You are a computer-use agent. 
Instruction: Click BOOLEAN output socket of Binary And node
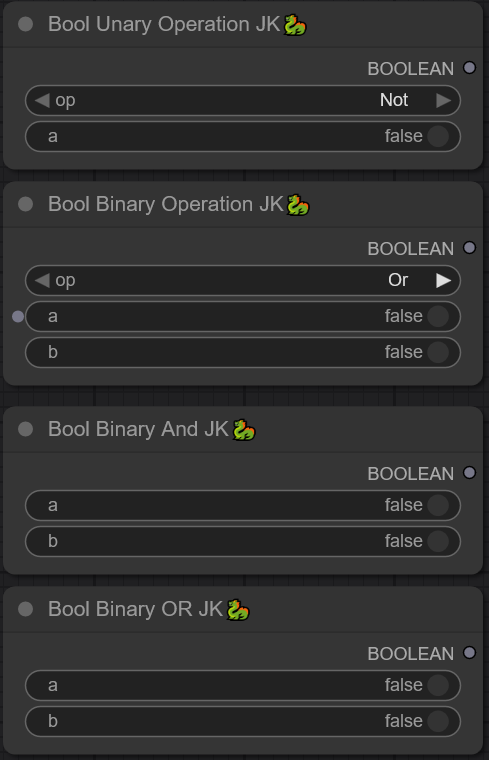tap(469, 473)
